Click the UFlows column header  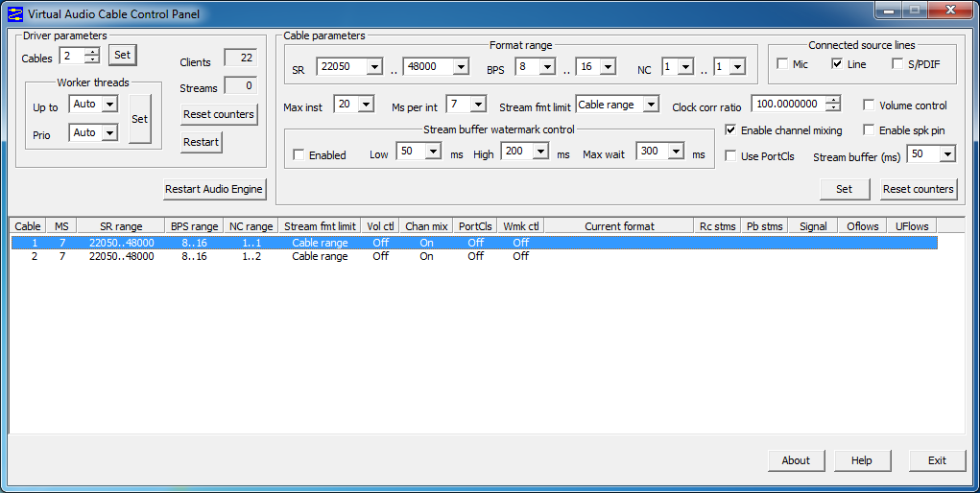(912, 226)
